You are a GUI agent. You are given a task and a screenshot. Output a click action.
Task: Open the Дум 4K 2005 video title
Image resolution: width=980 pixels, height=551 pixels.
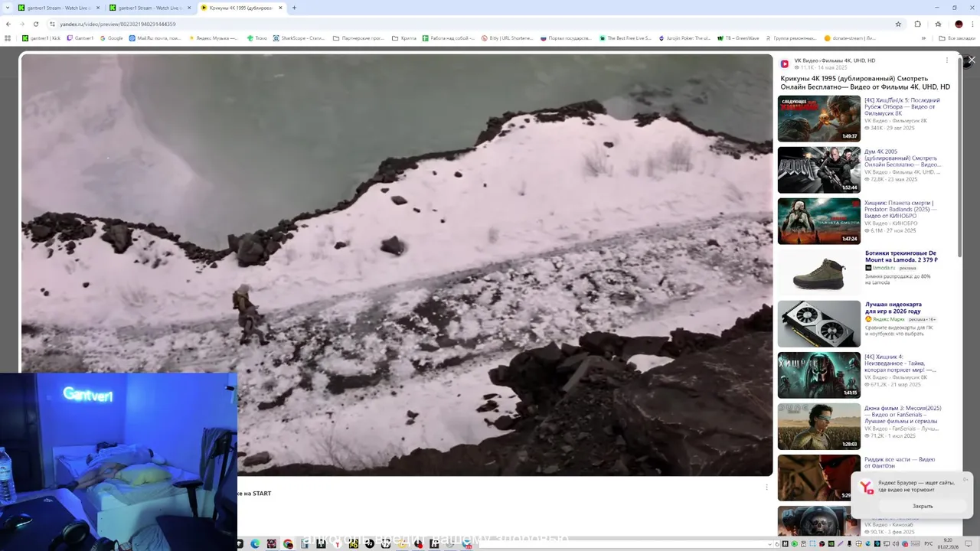[x=903, y=158]
